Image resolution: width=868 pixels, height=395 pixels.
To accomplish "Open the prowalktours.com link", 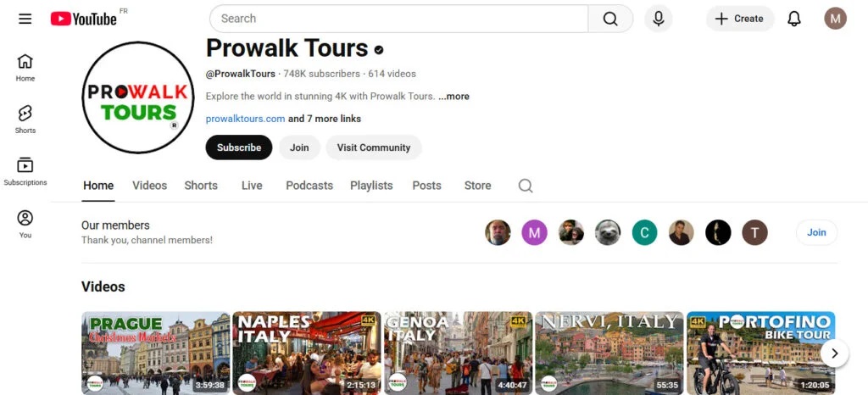I will [245, 119].
